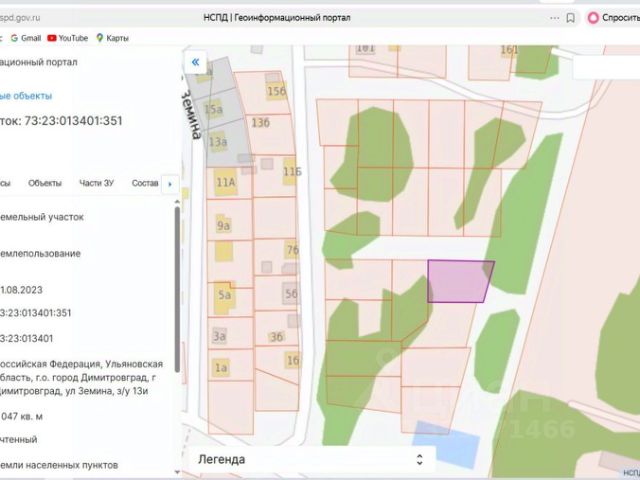Viewport: 640px width, 480px height.
Task: Click building 9a on the map
Action: 223,225
